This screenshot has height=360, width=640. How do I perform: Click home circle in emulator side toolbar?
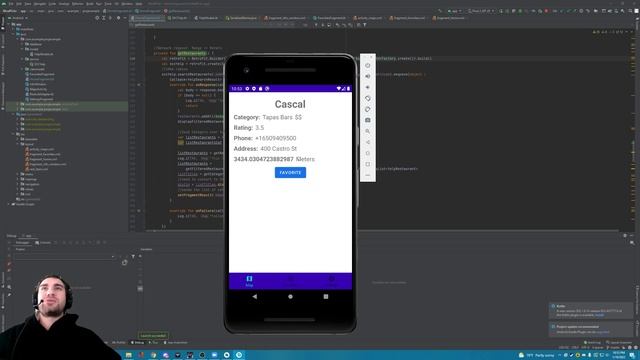click(x=368, y=153)
